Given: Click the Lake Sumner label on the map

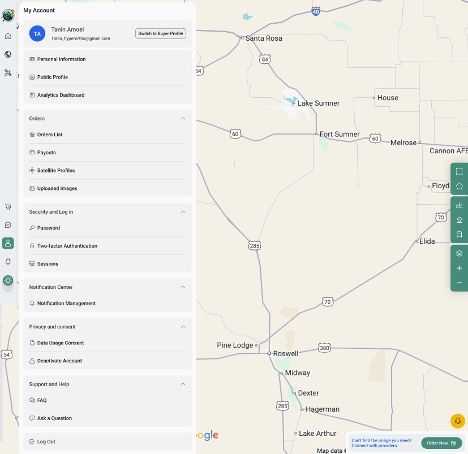Looking at the screenshot, I should 318,103.
